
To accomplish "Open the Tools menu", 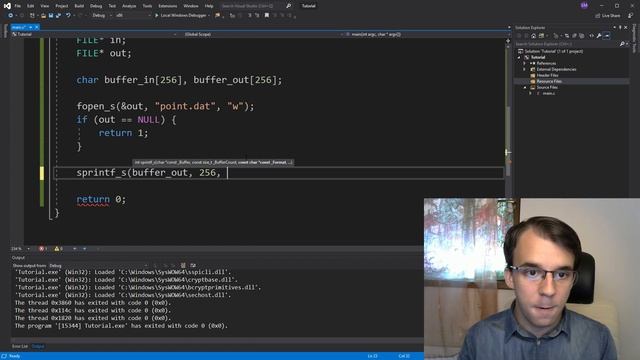I will tap(147, 6).
